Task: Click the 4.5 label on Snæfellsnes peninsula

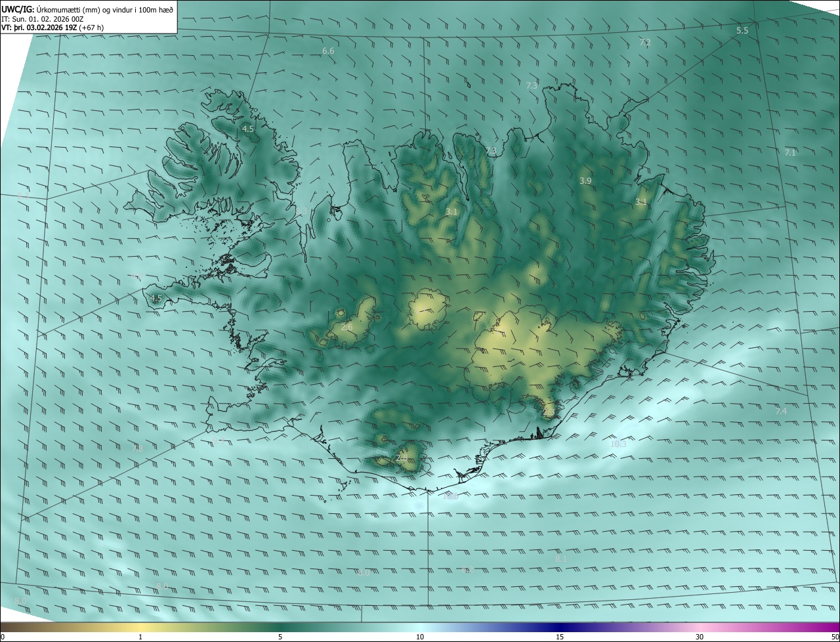Action: pos(156,299)
